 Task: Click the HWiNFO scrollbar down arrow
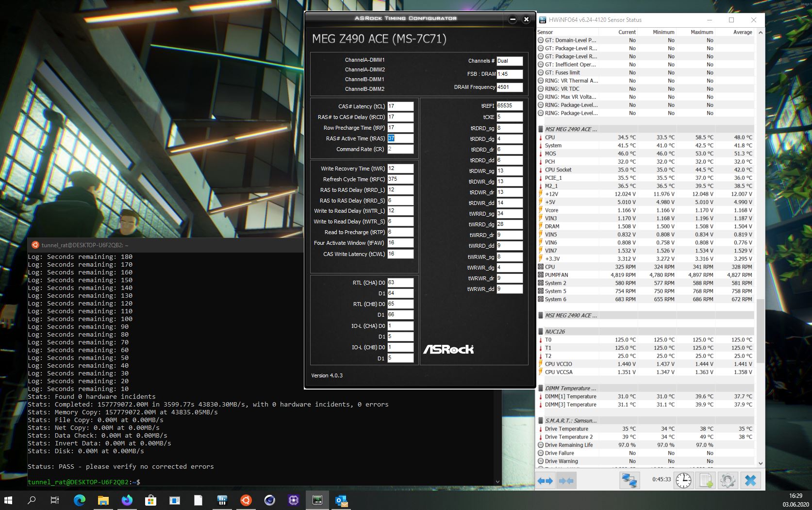[761, 463]
